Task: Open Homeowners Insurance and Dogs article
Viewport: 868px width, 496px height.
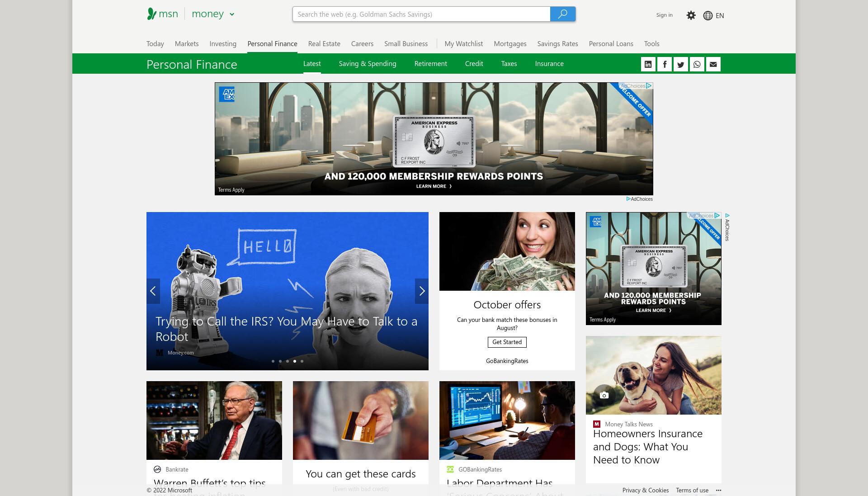Action: pos(647,447)
